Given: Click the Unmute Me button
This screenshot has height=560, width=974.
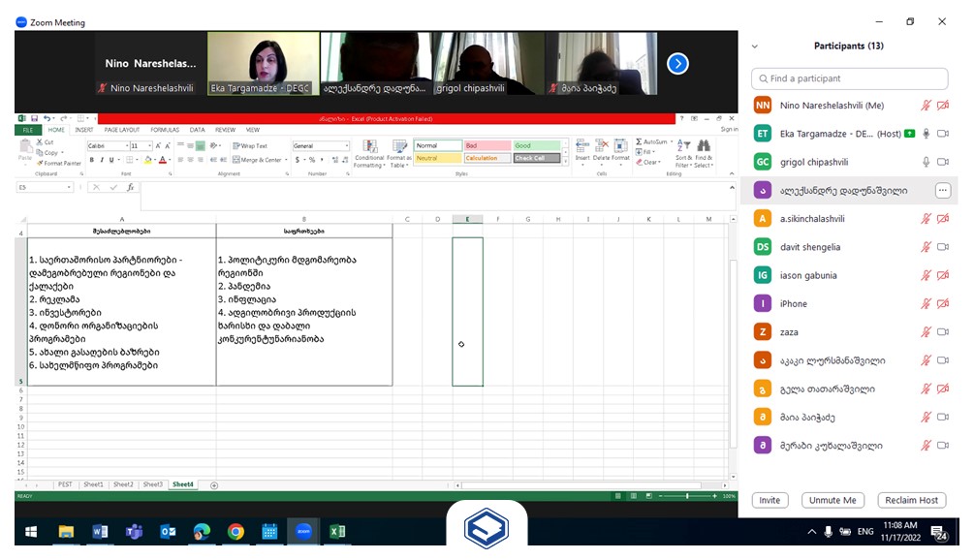Looking at the screenshot, I should (x=833, y=500).
